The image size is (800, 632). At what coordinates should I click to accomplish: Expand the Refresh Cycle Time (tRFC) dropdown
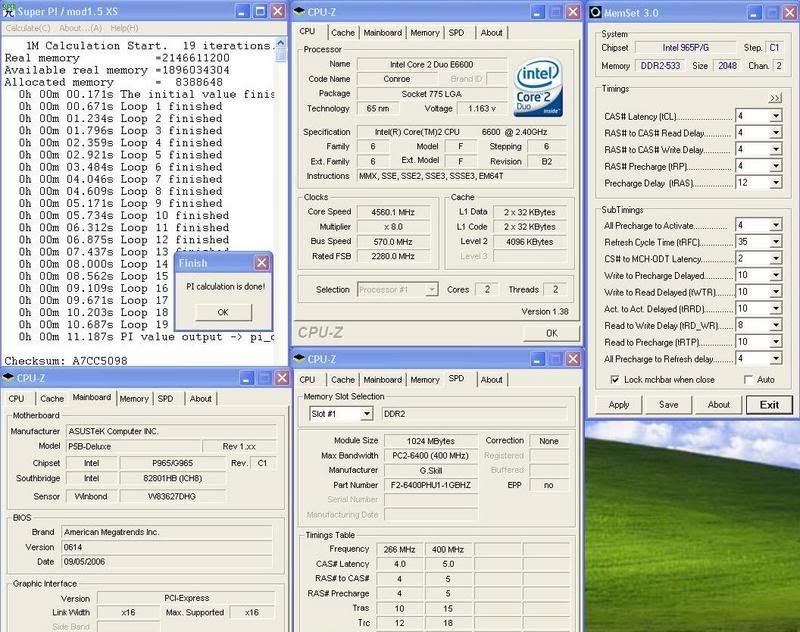pyautogui.click(x=776, y=242)
